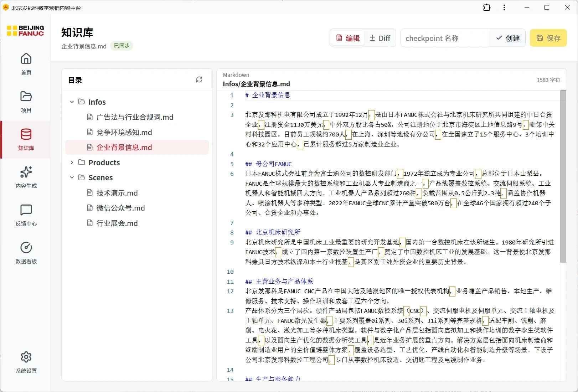Click file icon beside 竞争环境感知.md
The height and width of the screenshot is (392, 578).
(x=90, y=132)
